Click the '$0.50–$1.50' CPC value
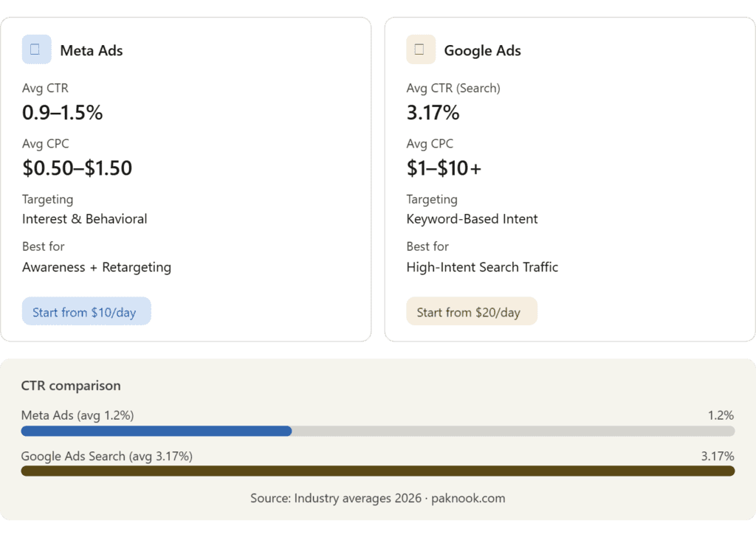This screenshot has width=756, height=537. click(x=77, y=168)
